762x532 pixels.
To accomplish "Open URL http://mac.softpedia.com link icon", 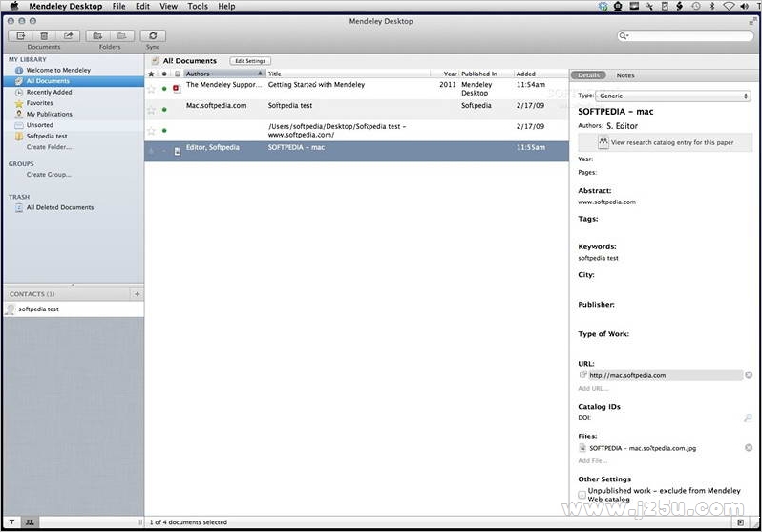I will click(x=583, y=375).
